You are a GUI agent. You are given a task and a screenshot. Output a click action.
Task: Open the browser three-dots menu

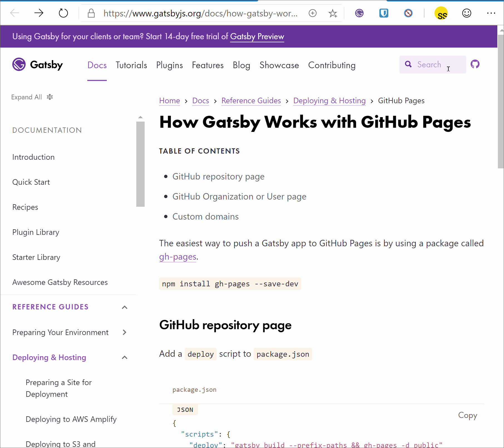491,13
